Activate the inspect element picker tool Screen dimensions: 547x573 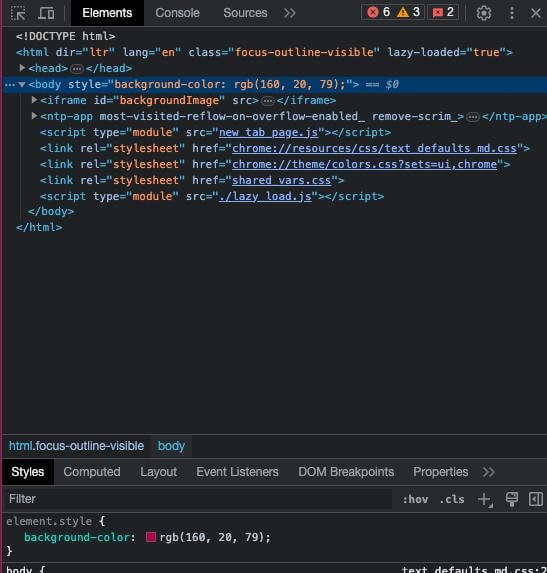[x=18, y=14]
